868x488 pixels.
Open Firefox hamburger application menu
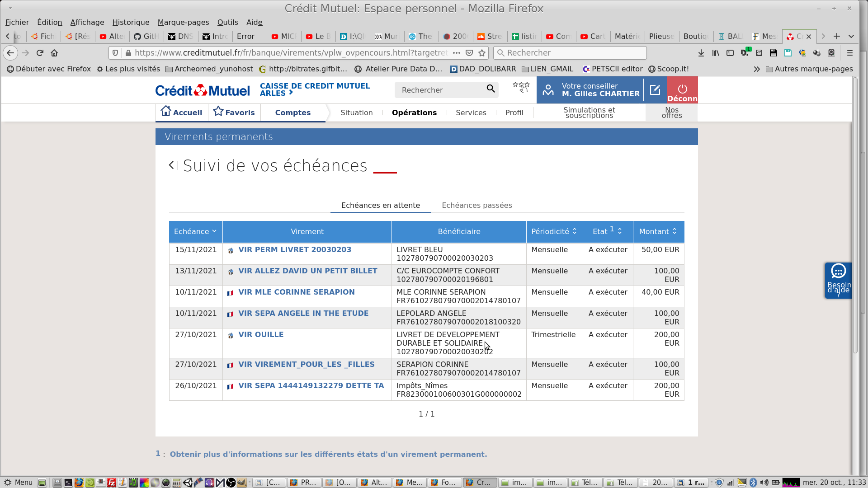pyautogui.click(x=849, y=53)
